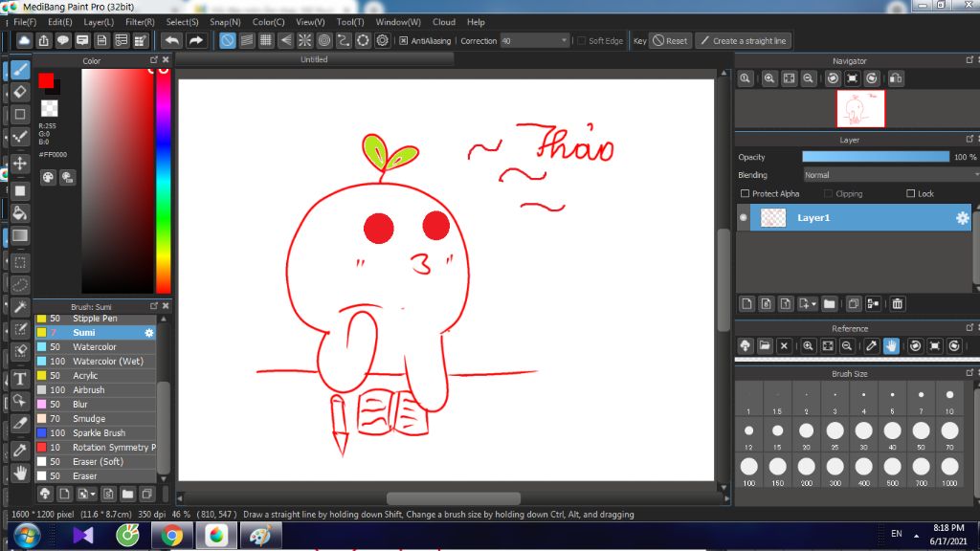This screenshot has height=551, width=980.
Task: Select the Eraser tool in left toolbar
Action: pos(20,93)
